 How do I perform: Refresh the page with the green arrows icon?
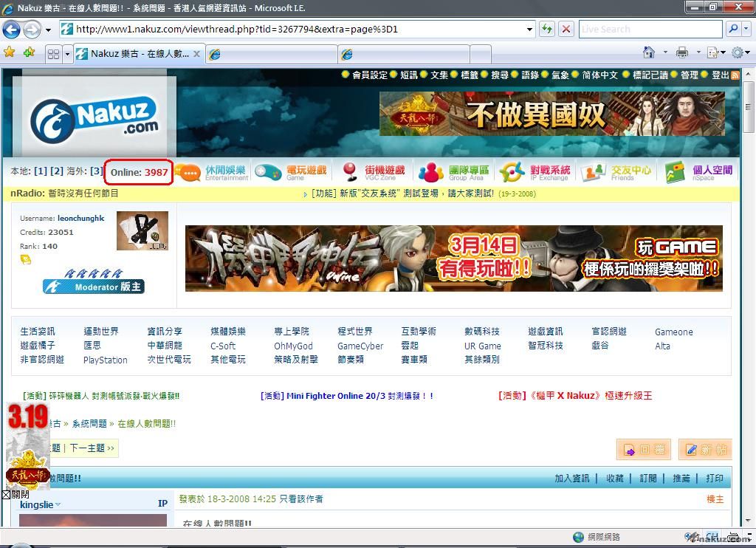(547, 30)
